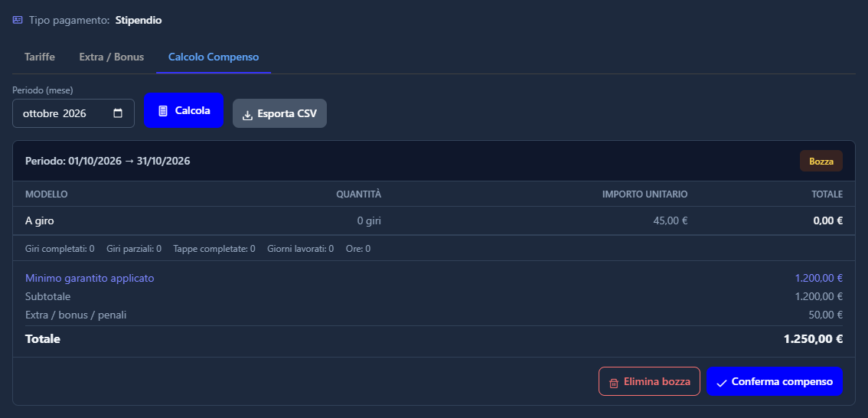The image size is (868, 418).
Task: Click Giri parziali: 0 stat
Action: 134,249
